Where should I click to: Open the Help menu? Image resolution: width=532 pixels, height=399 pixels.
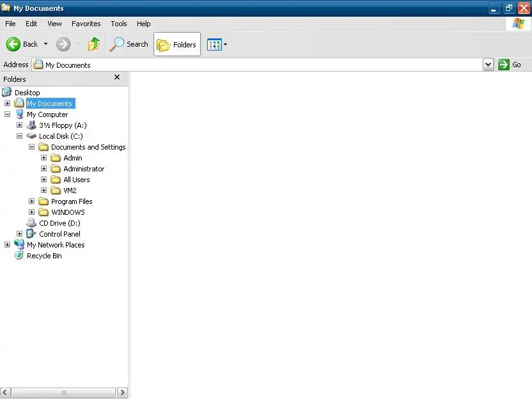(x=143, y=24)
